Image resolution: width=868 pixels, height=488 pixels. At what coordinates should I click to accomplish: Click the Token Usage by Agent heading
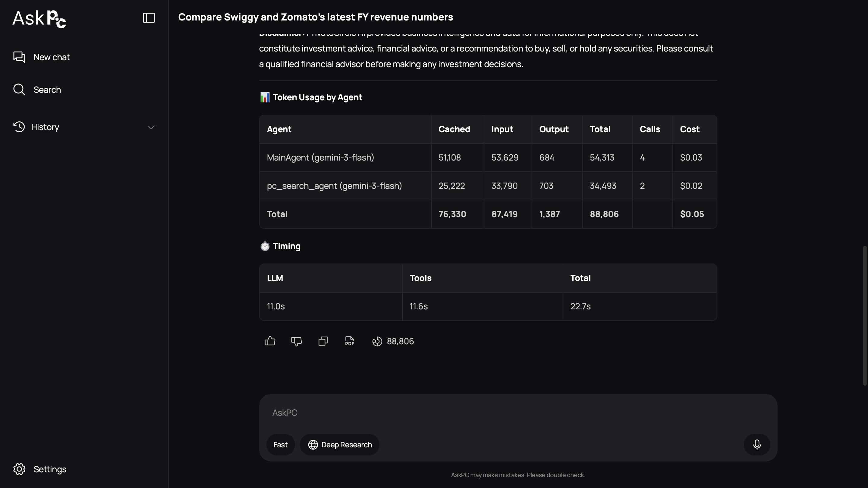(317, 97)
